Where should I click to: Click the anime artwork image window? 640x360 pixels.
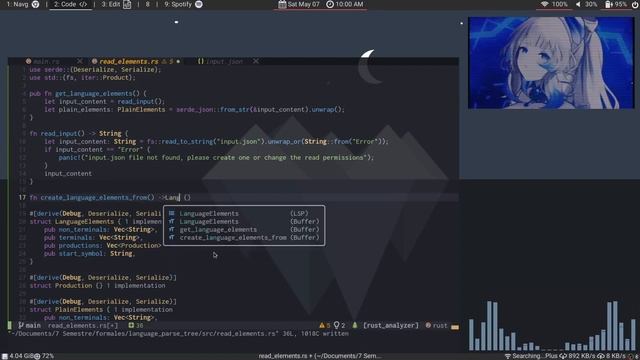551,63
